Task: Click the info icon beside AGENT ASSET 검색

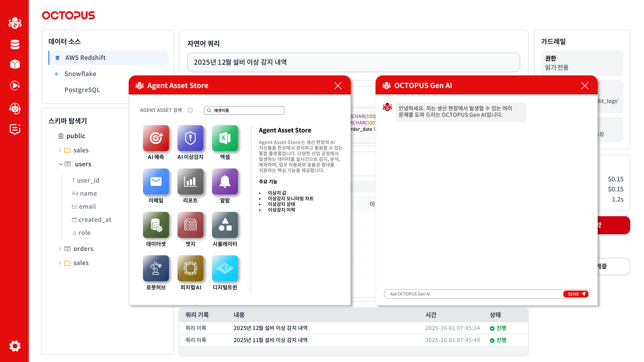Action: click(x=190, y=110)
